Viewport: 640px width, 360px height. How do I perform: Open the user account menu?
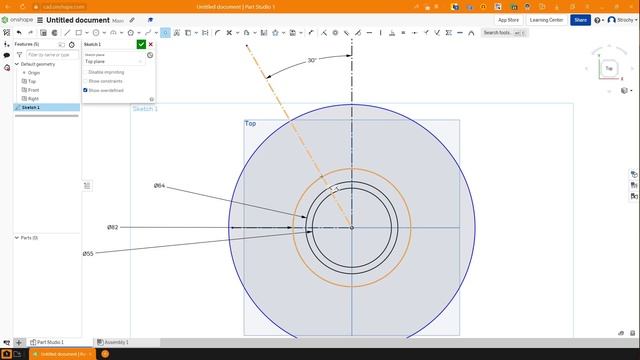click(622, 20)
